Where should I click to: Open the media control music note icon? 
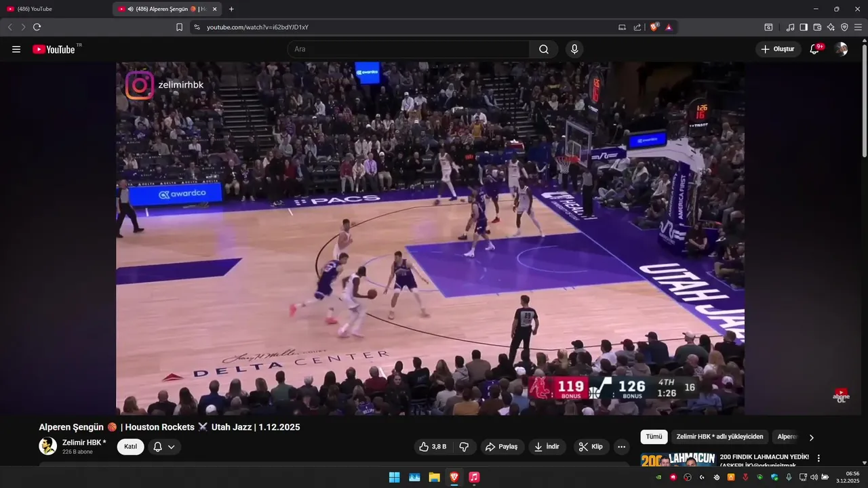(790, 27)
